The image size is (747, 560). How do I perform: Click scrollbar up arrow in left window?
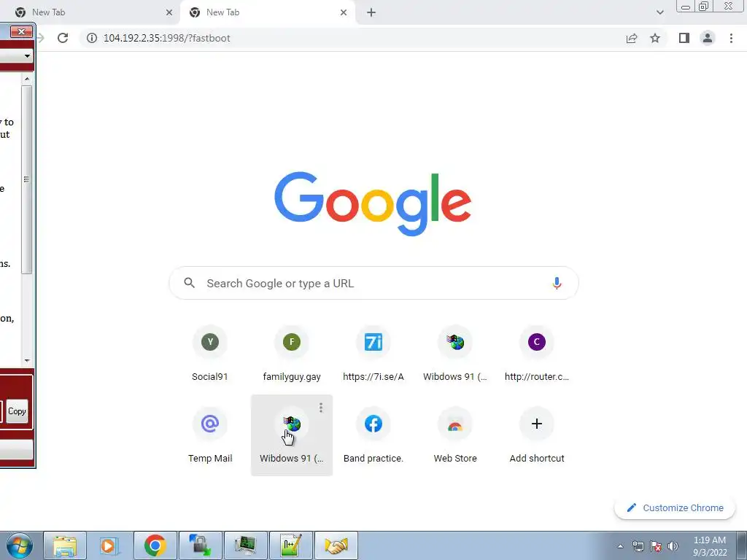coord(27,79)
